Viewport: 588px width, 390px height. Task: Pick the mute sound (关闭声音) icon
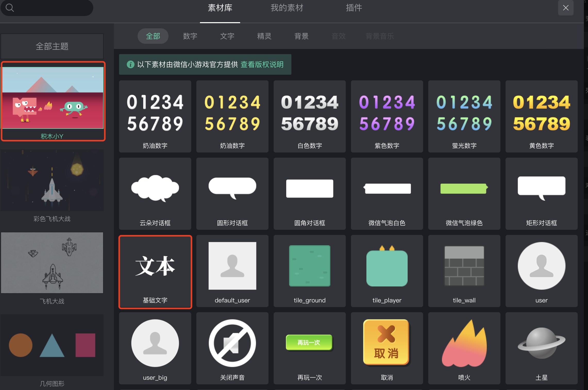[232, 348]
